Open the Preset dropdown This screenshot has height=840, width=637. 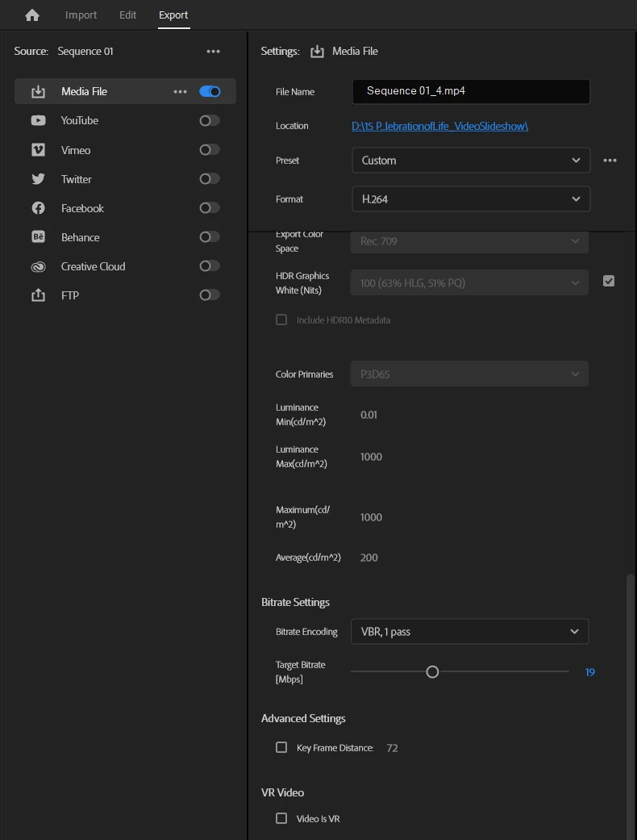(x=471, y=161)
